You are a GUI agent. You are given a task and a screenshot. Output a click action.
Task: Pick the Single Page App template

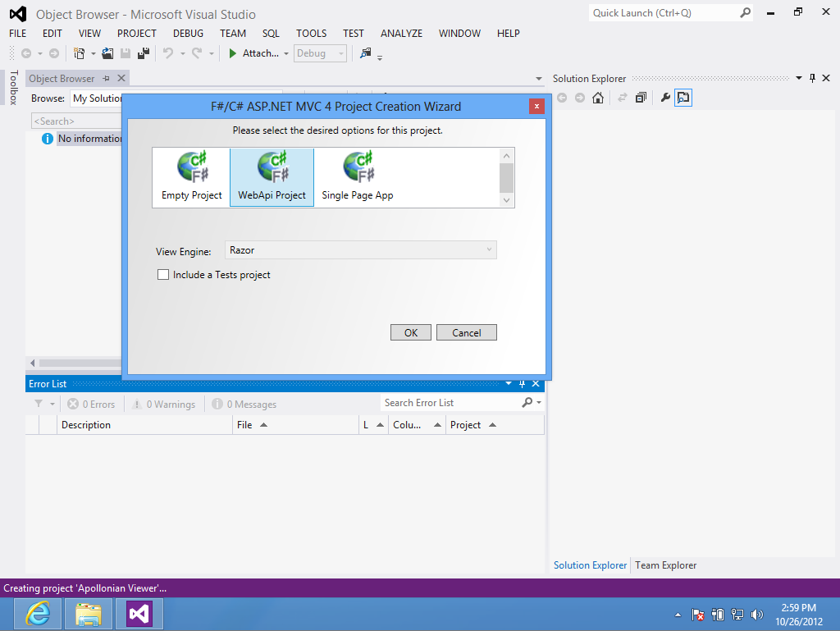pyautogui.click(x=357, y=177)
